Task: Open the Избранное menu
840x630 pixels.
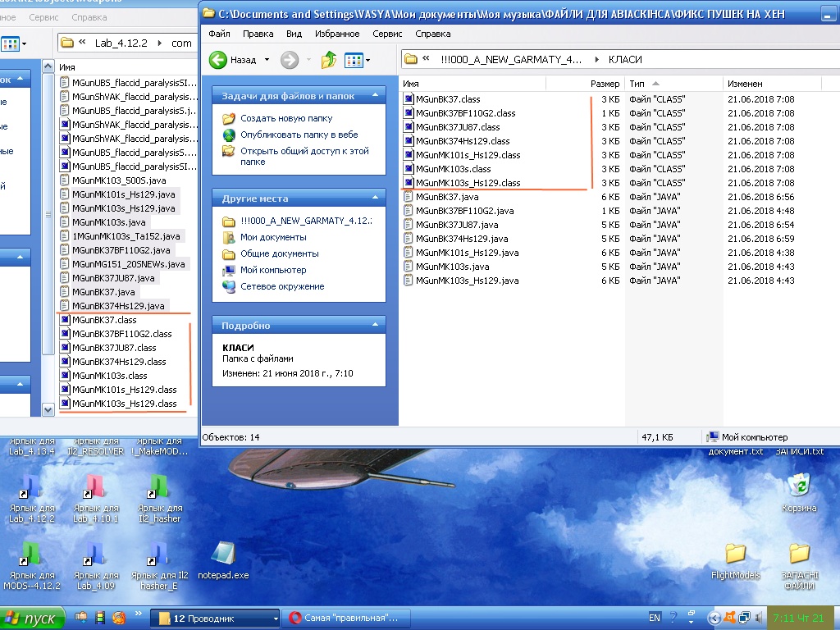Action: [x=337, y=34]
